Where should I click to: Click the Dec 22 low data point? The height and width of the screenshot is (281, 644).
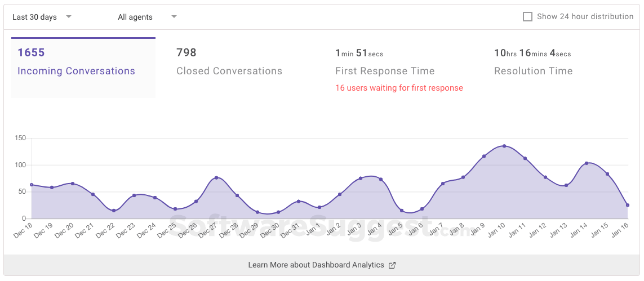click(x=114, y=211)
